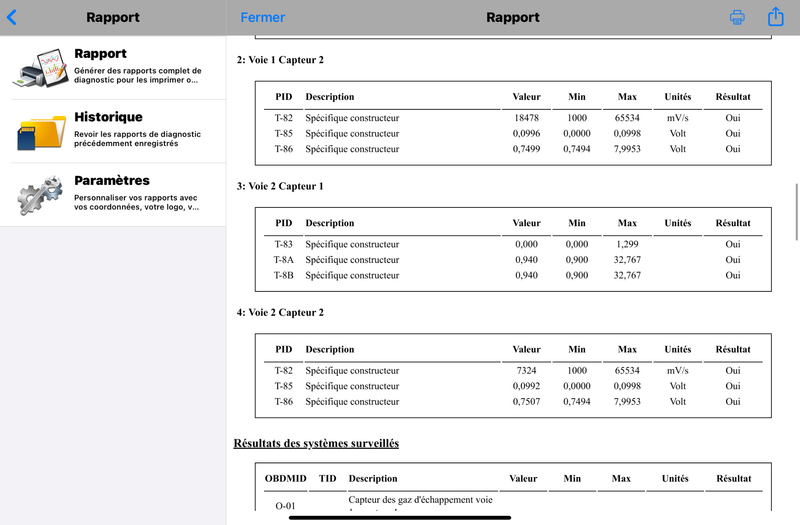Click the T-8A row in Voie 2 Capteur 1
Image resolution: width=800 pixels, height=525 pixels.
click(x=513, y=260)
